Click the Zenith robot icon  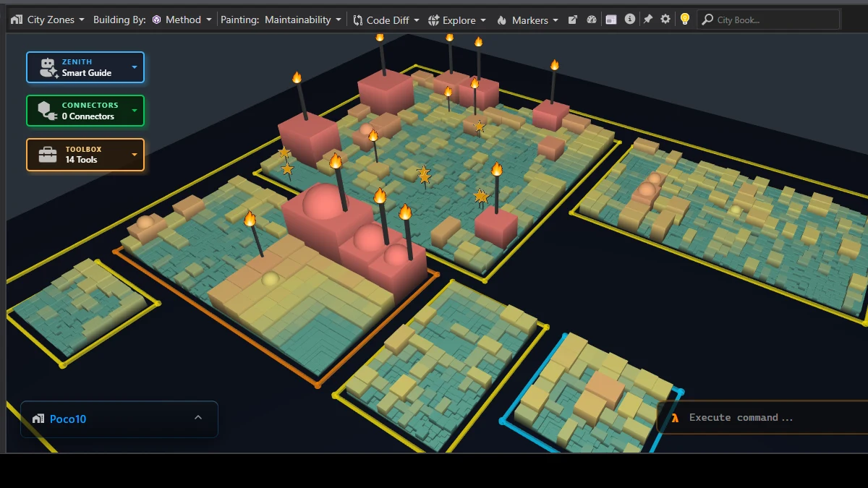point(48,67)
